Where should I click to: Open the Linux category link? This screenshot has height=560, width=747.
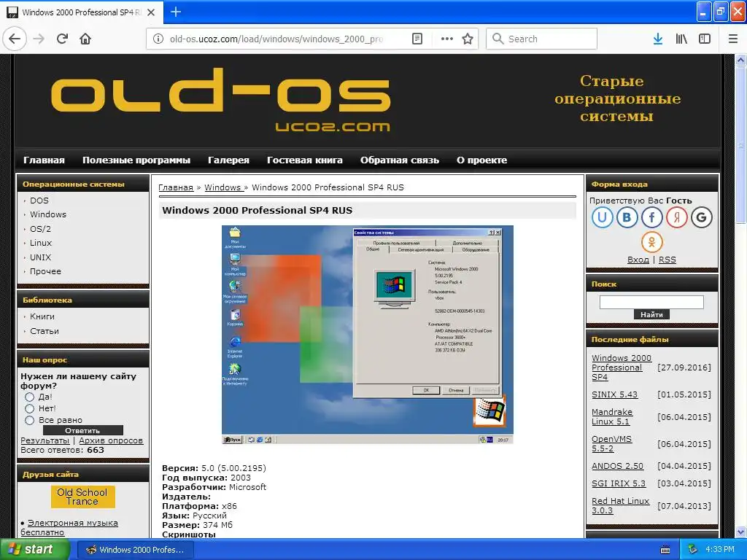point(41,243)
